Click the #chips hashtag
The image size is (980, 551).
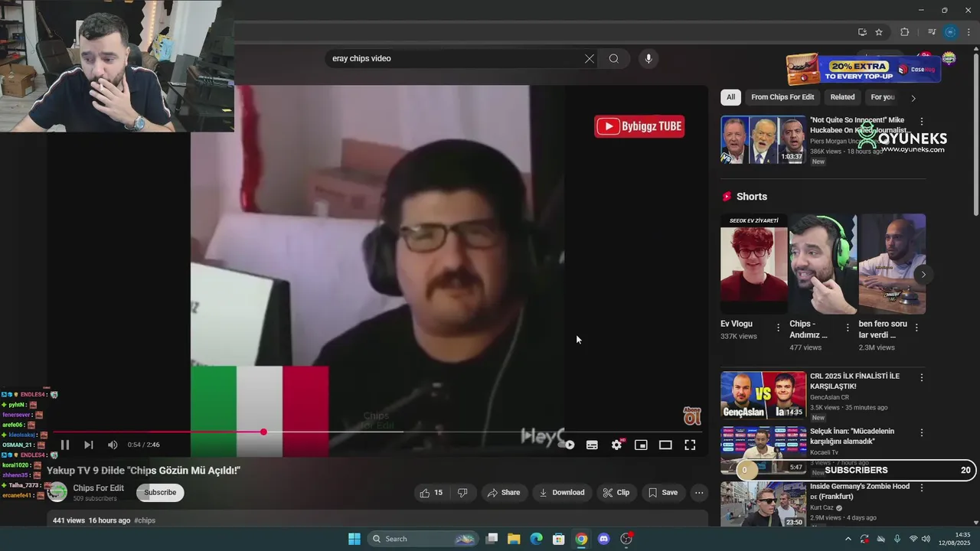click(x=145, y=520)
